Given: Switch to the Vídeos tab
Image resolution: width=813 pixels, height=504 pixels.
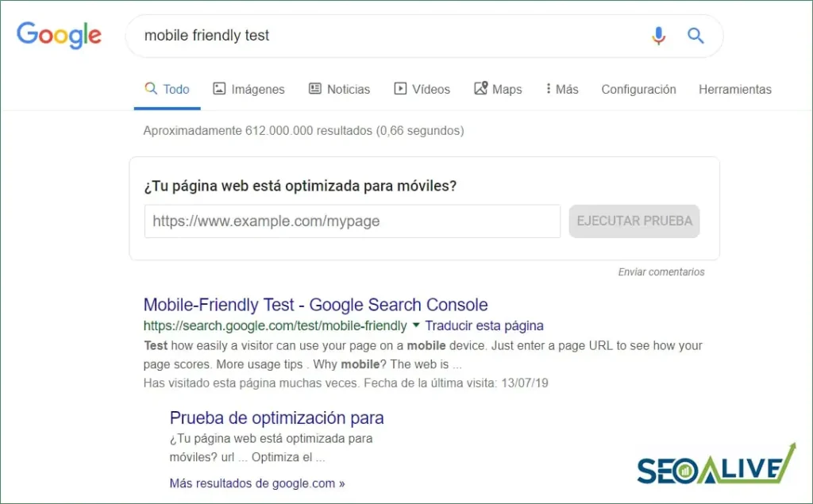Looking at the screenshot, I should (x=431, y=89).
